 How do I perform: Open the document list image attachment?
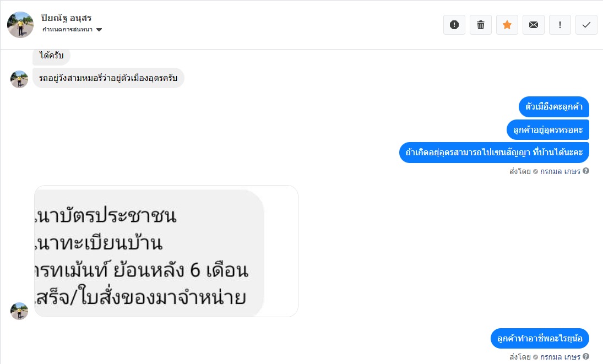coord(166,251)
